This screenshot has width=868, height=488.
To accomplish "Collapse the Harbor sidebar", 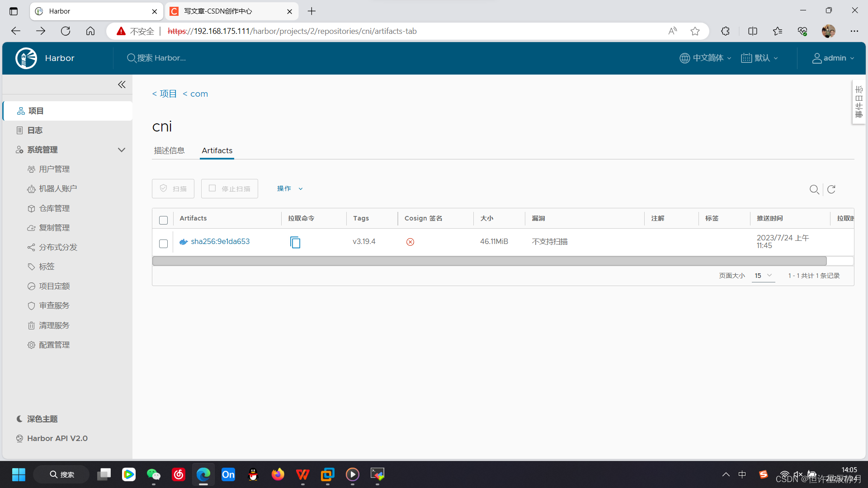I will pos(121,84).
